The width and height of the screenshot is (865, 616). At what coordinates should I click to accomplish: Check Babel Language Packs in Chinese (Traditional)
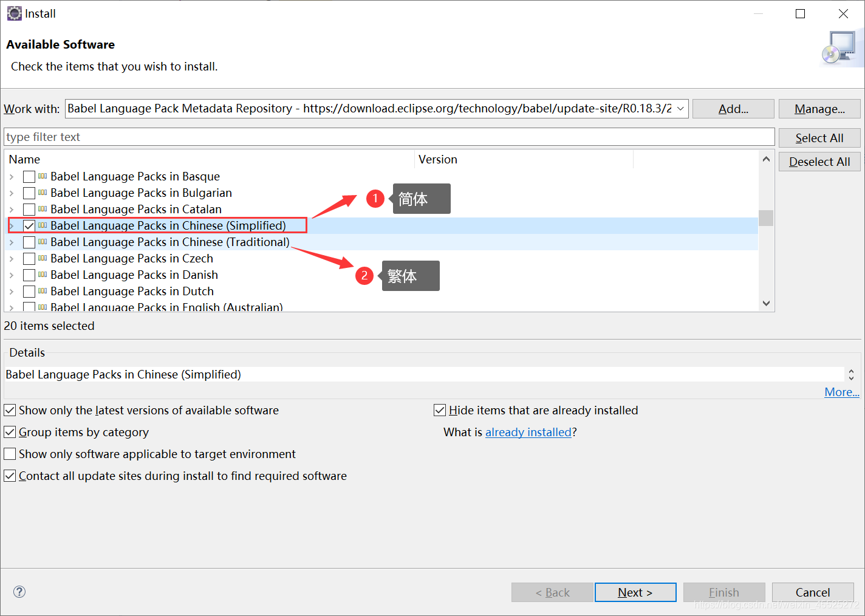coord(29,242)
